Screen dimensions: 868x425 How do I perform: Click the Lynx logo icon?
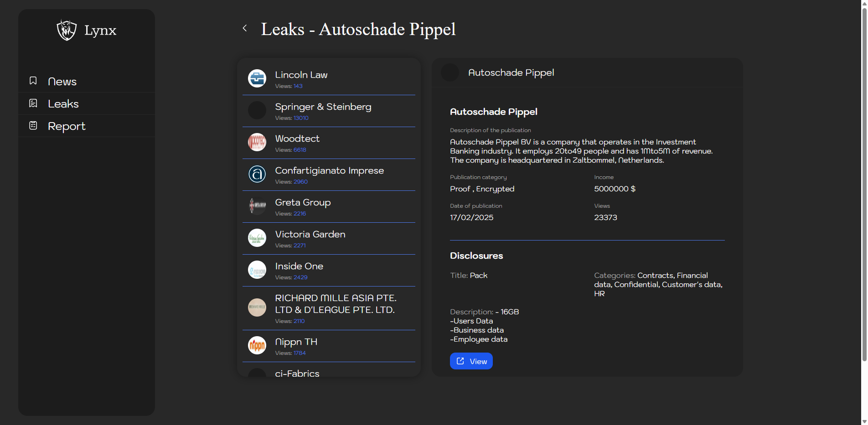pos(67,30)
